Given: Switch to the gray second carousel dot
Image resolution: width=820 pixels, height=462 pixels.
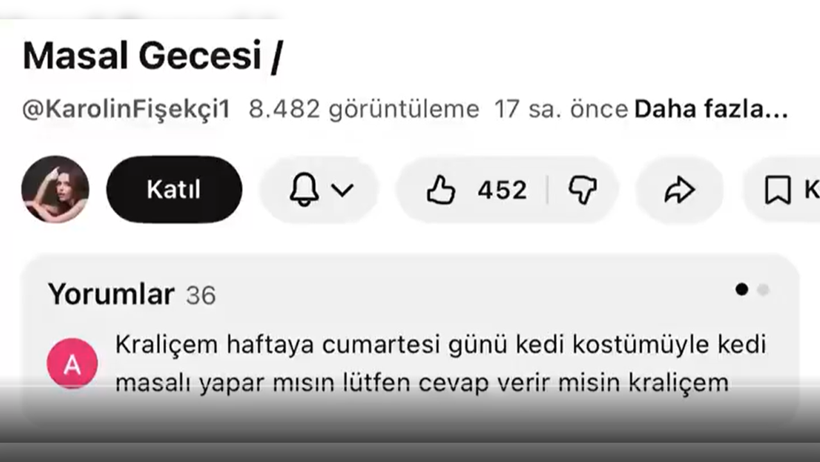Looking at the screenshot, I should (763, 290).
